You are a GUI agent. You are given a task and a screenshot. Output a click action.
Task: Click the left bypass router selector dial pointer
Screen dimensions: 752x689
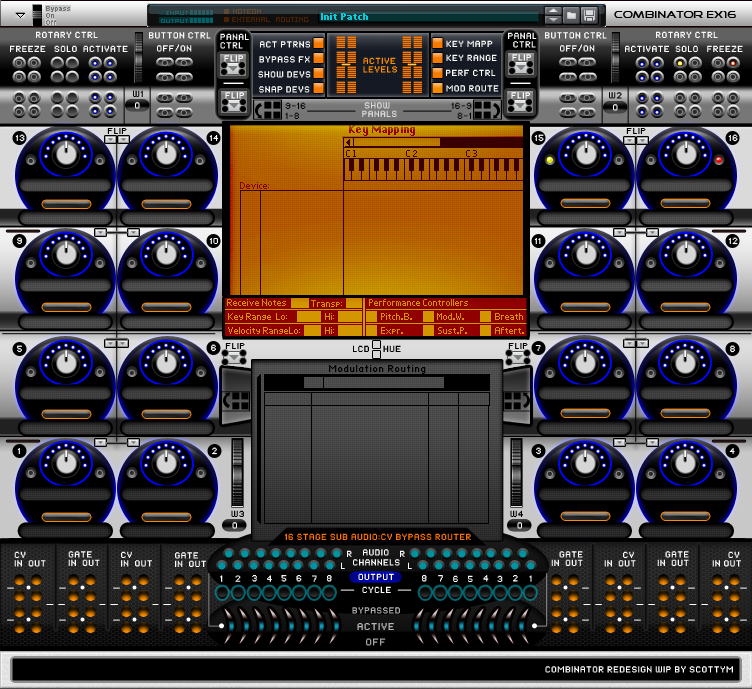pyautogui.click(x=221, y=626)
